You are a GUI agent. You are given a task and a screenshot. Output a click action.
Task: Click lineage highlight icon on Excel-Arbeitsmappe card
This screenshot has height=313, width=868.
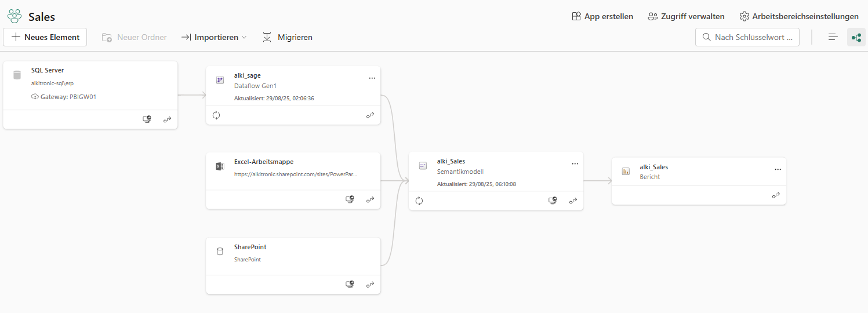371,199
